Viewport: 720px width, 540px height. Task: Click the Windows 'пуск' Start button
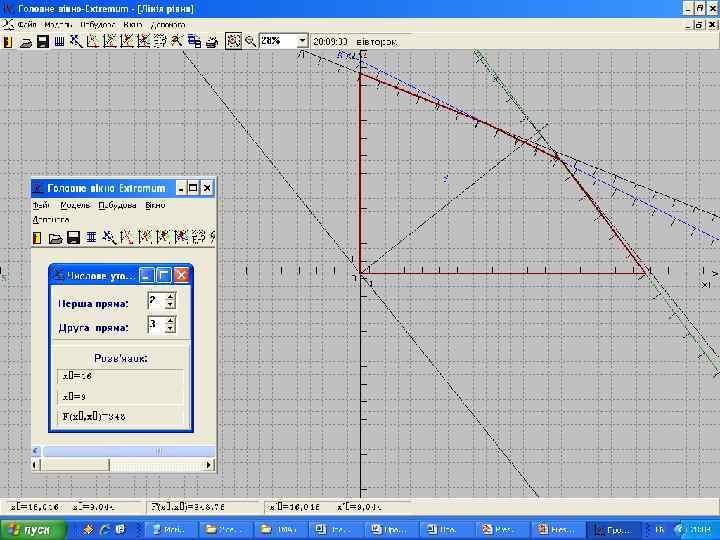(30, 529)
